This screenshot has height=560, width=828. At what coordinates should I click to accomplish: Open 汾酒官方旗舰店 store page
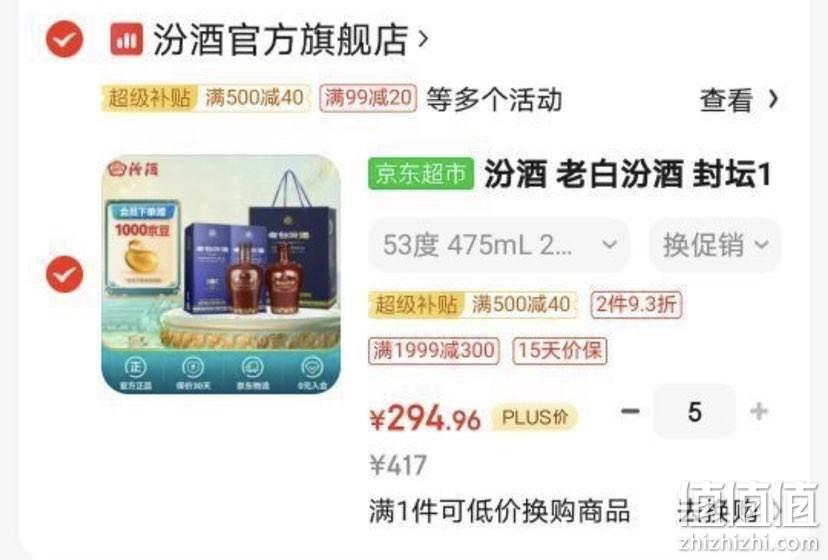pyautogui.click(x=280, y=40)
